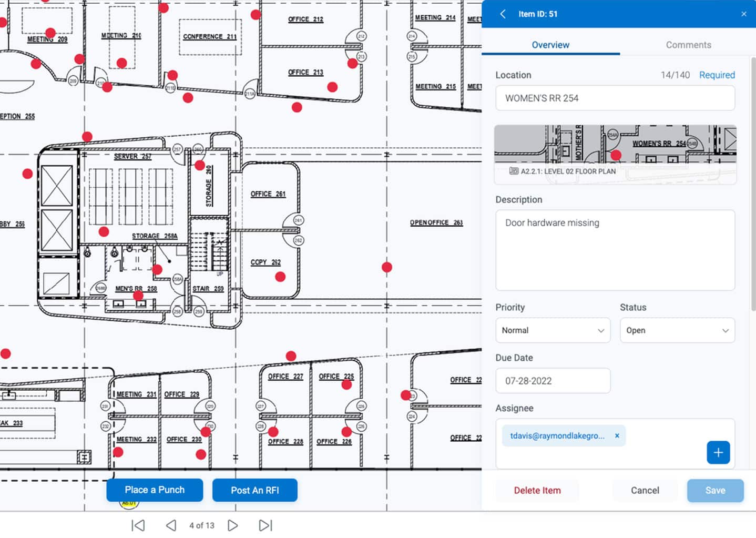Select the punch marker in Copy 262
This screenshot has height=538, width=756.
tap(280, 277)
